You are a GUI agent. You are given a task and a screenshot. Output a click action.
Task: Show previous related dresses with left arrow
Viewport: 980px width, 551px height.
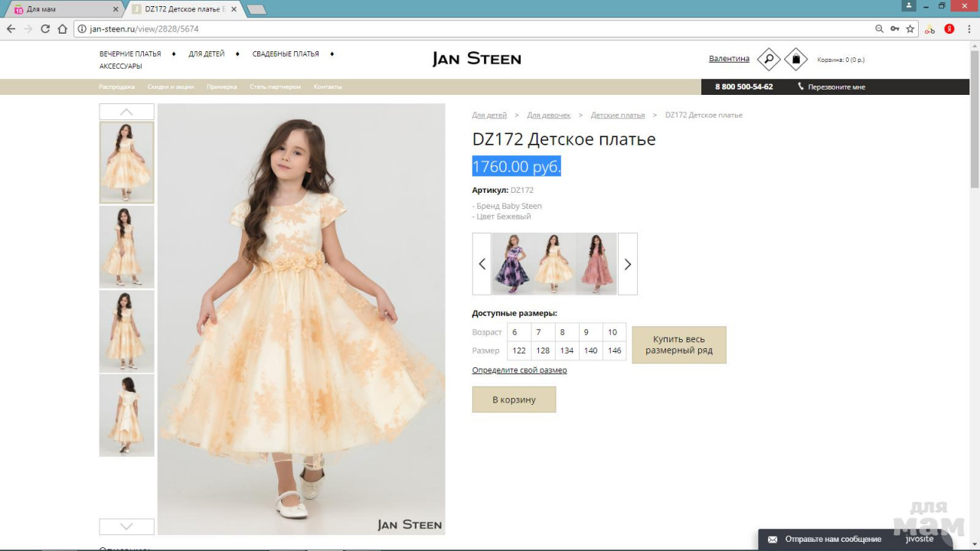tap(482, 264)
